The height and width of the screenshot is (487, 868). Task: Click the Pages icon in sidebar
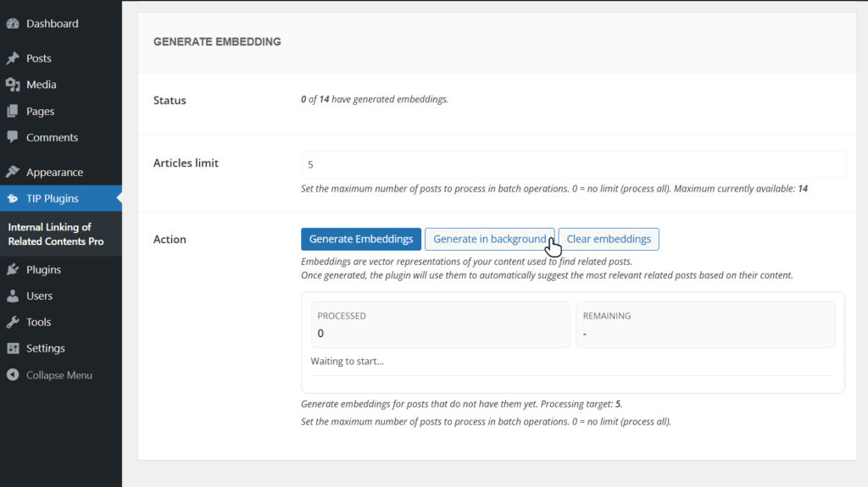pyautogui.click(x=13, y=111)
